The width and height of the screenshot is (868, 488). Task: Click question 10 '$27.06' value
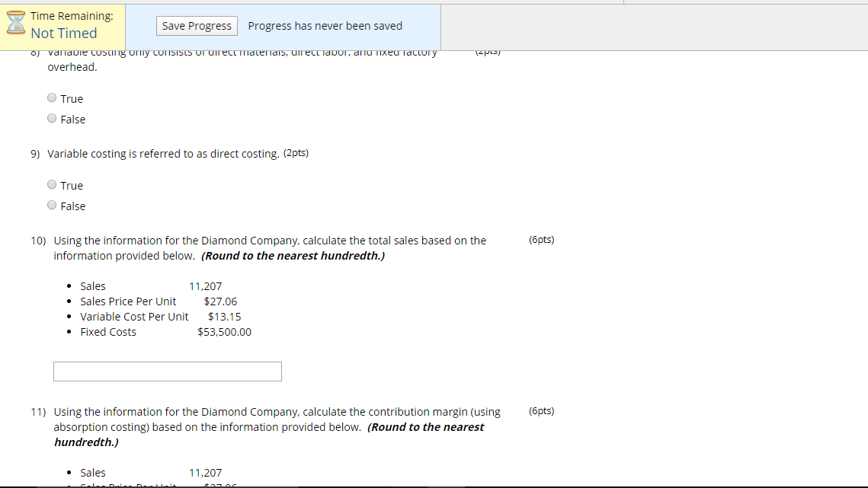pos(220,301)
